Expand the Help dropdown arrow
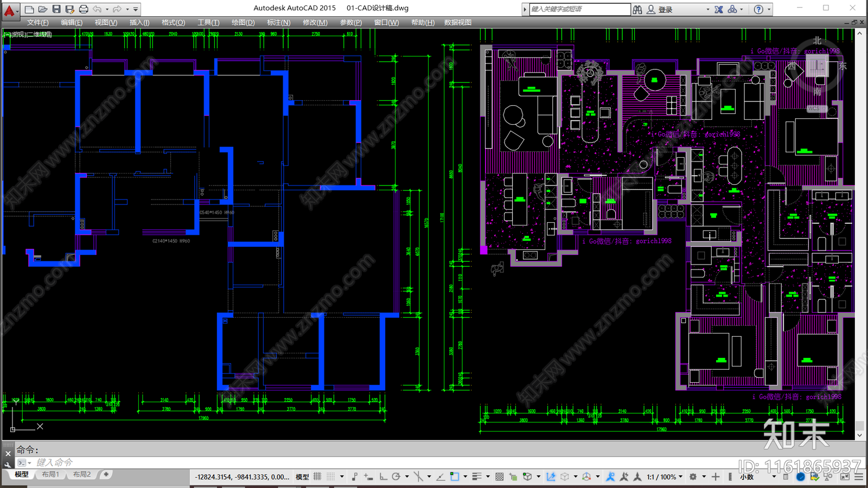Viewport: 868px width, 488px height. tap(769, 9)
